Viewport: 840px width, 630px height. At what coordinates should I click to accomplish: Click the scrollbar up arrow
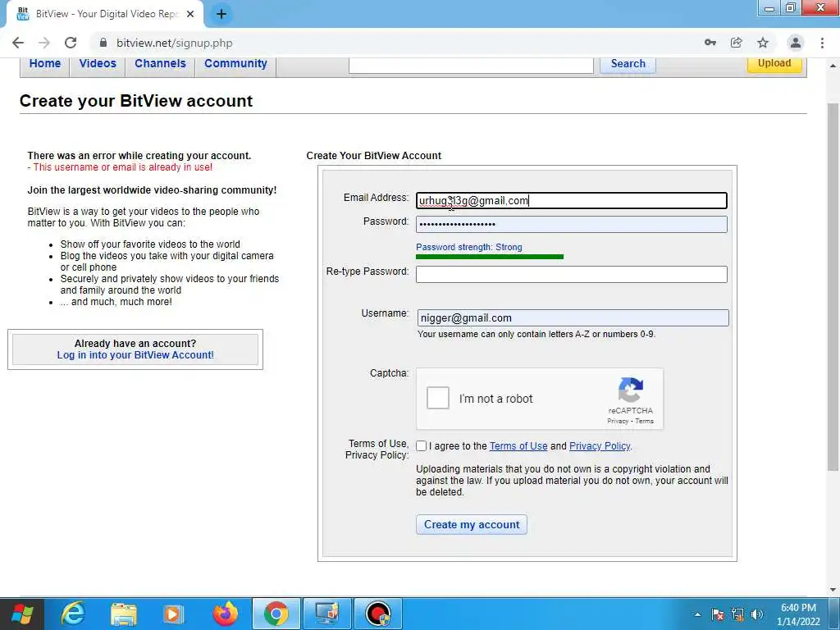pos(833,65)
